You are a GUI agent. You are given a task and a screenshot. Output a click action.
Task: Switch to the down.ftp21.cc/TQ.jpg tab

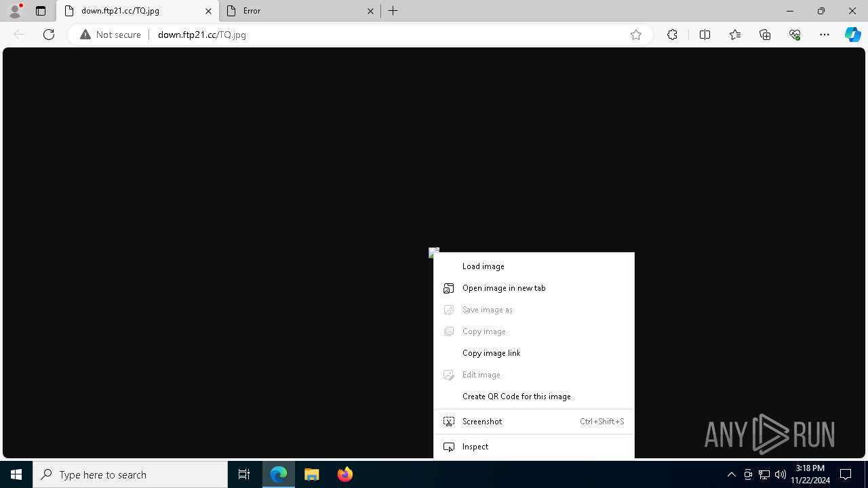click(x=138, y=11)
